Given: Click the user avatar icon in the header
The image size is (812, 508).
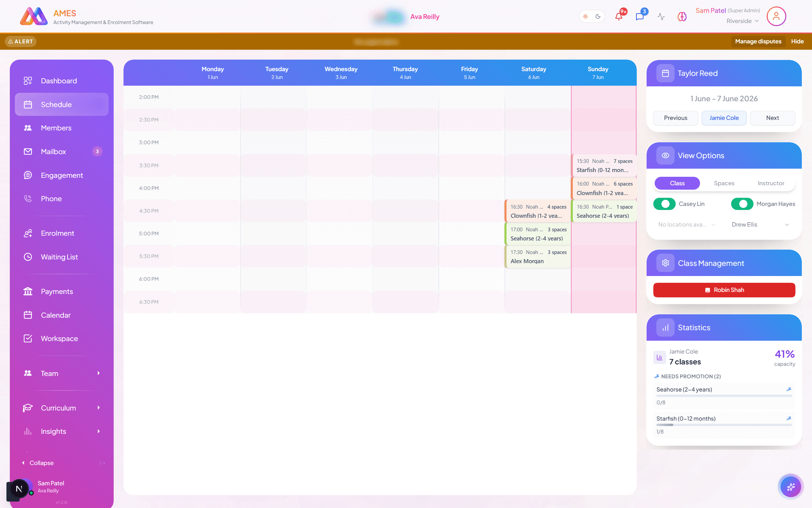Looking at the screenshot, I should coord(776,16).
